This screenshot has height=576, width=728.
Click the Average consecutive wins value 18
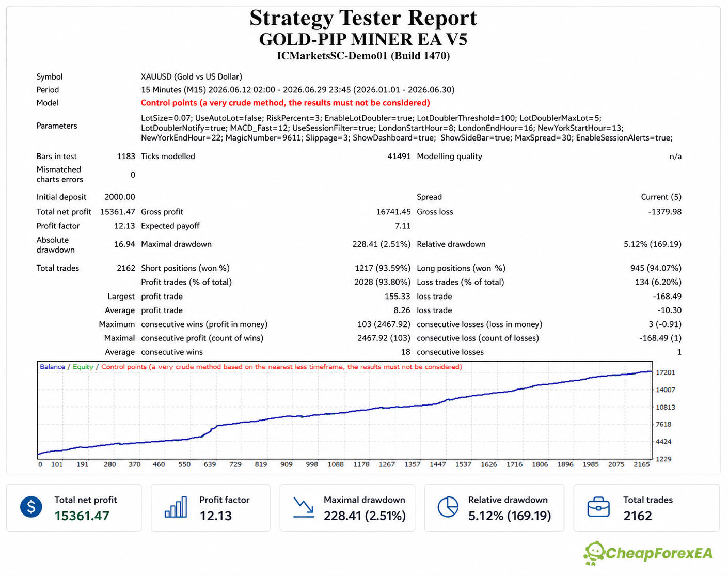tap(406, 352)
